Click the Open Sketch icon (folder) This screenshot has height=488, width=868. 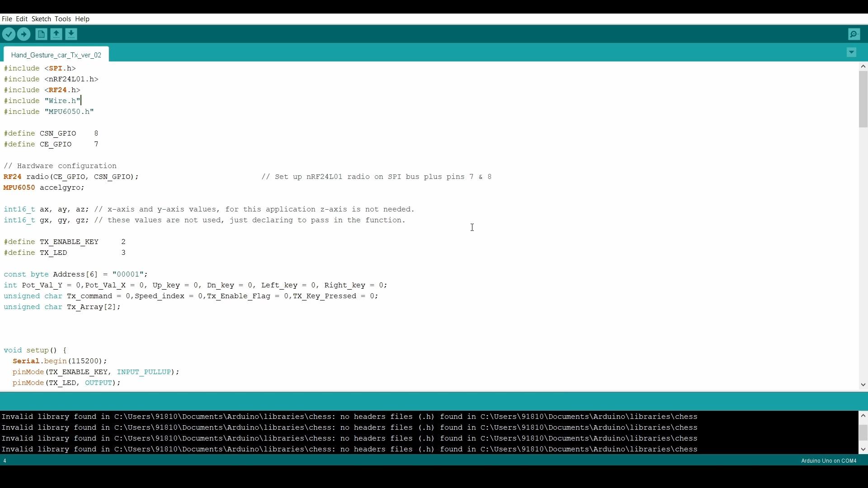click(56, 34)
